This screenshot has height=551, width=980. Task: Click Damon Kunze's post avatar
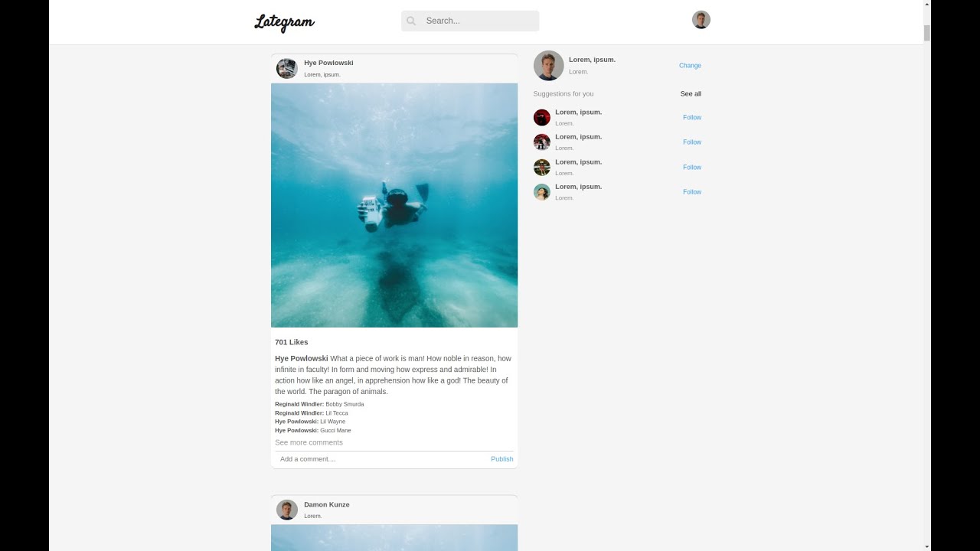click(287, 510)
